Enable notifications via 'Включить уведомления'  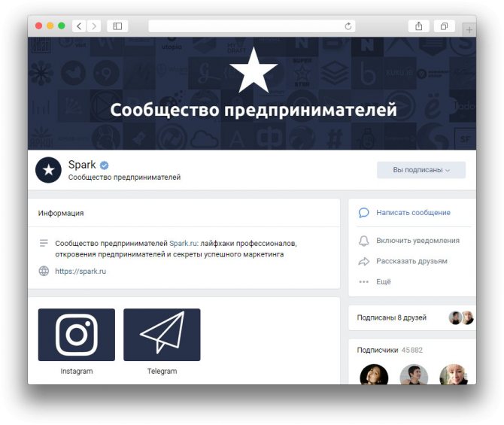pyautogui.click(x=417, y=241)
